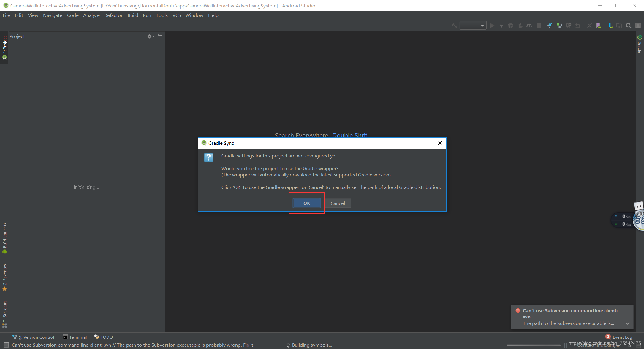Click the Double Shift shortcut link
Image resolution: width=644 pixels, height=349 pixels.
click(x=350, y=135)
